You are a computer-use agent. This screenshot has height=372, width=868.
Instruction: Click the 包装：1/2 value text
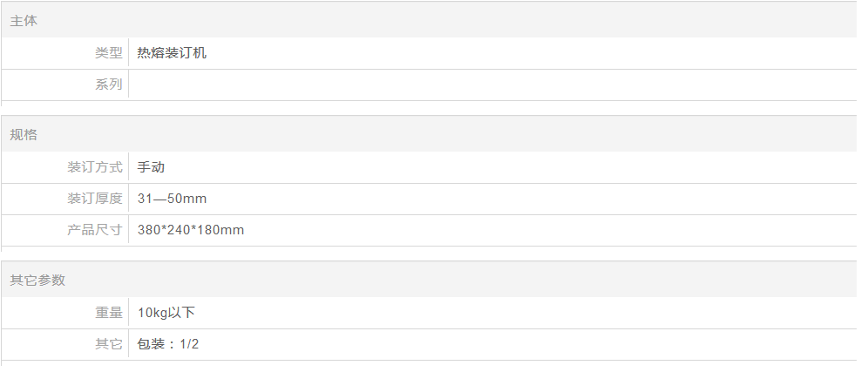pyautogui.click(x=167, y=344)
